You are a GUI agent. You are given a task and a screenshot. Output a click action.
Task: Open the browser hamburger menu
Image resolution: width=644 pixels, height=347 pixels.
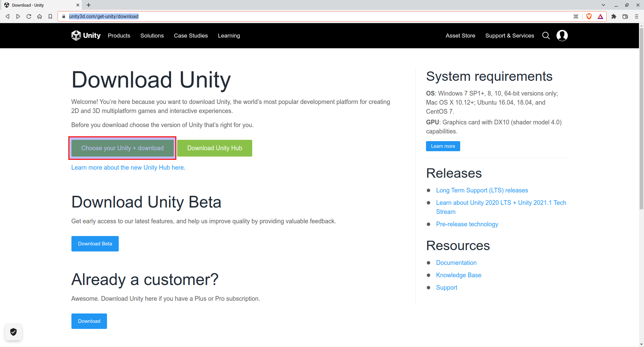tap(637, 16)
